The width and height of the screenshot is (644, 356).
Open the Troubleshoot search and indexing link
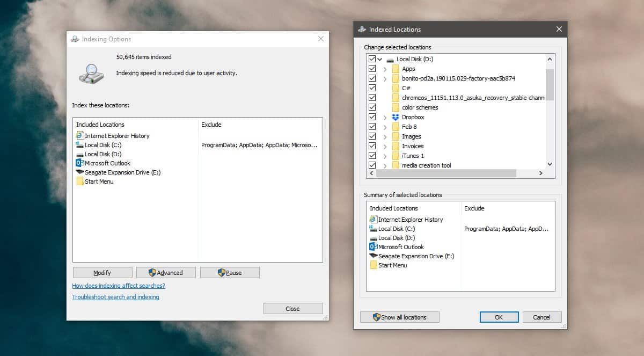[x=116, y=297]
